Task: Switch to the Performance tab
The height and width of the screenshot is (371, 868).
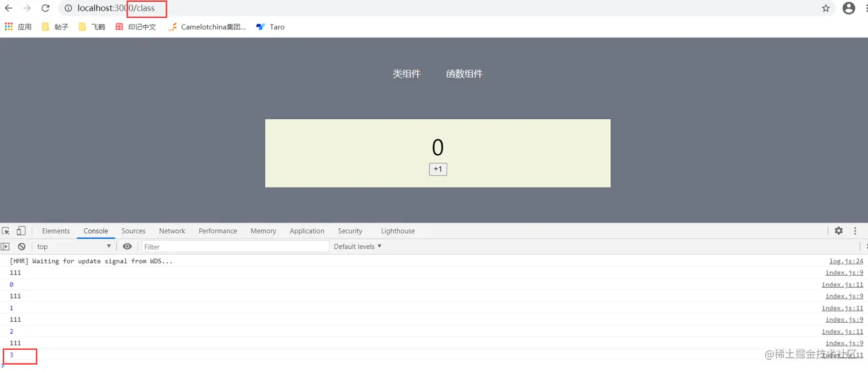Action: (x=218, y=231)
